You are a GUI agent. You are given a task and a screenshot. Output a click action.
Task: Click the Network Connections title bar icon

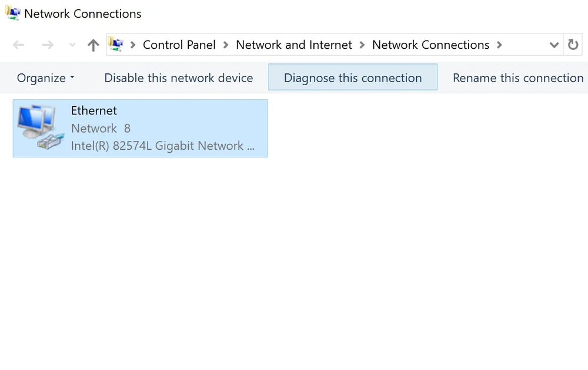coord(12,13)
